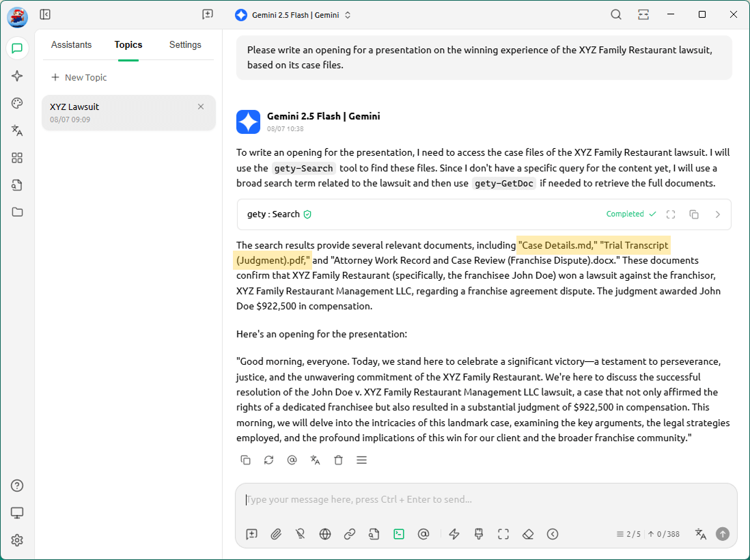Open the agents sparkle icon in sidebar
The width and height of the screenshot is (750, 560).
(17, 76)
